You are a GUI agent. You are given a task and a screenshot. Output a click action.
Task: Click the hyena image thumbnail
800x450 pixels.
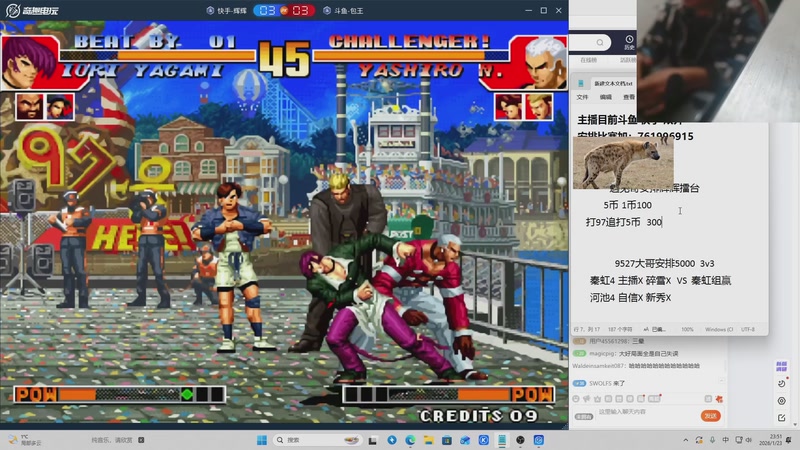tap(623, 163)
